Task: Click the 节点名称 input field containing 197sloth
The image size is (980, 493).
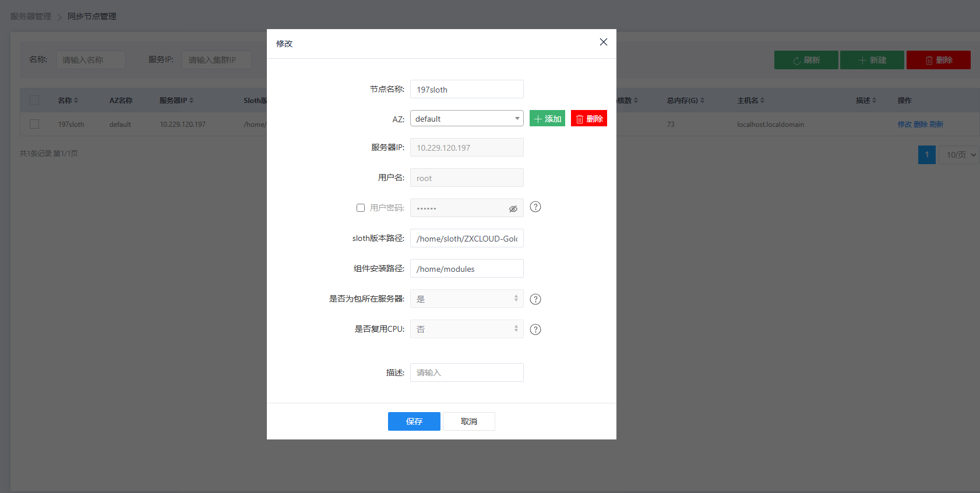Action: pyautogui.click(x=467, y=89)
